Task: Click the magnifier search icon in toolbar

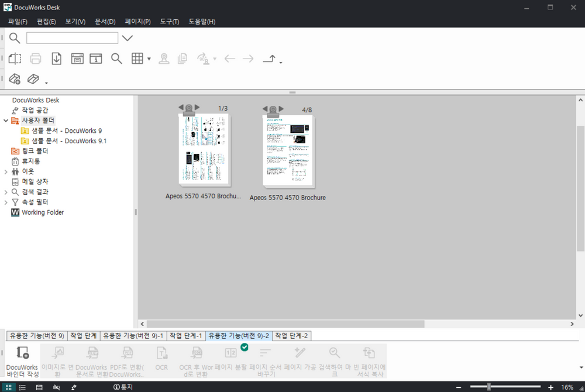Action: point(116,59)
